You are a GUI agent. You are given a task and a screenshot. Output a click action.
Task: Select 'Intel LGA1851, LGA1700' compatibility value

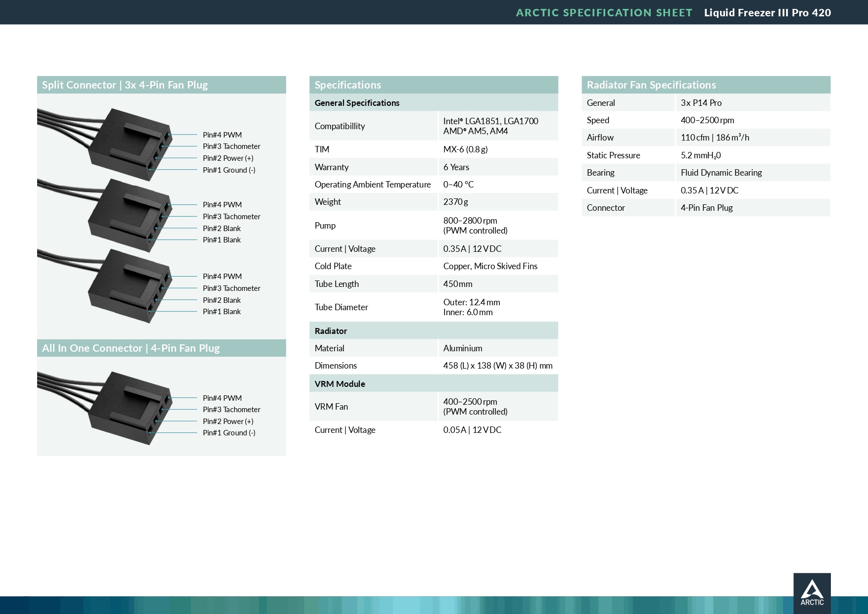pos(490,121)
